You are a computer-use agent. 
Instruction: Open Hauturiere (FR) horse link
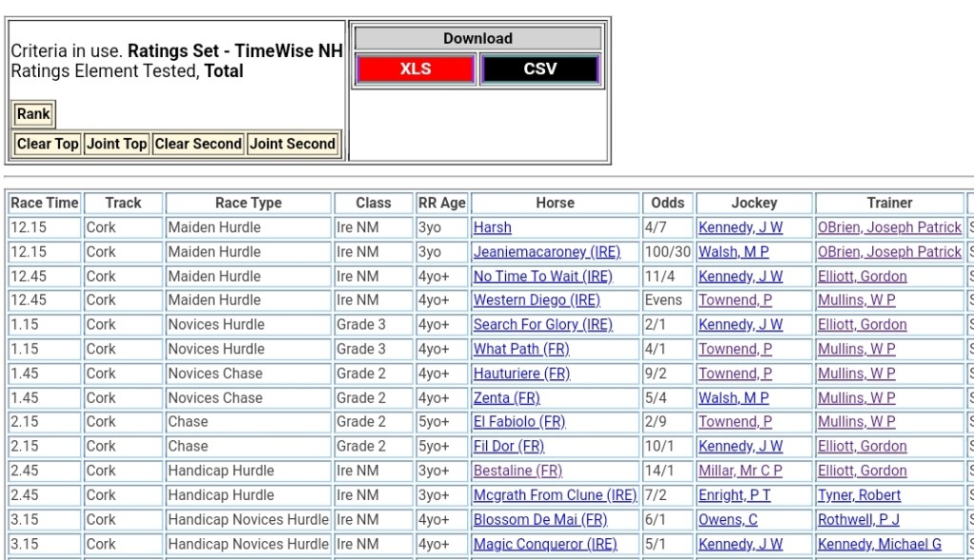coord(521,374)
